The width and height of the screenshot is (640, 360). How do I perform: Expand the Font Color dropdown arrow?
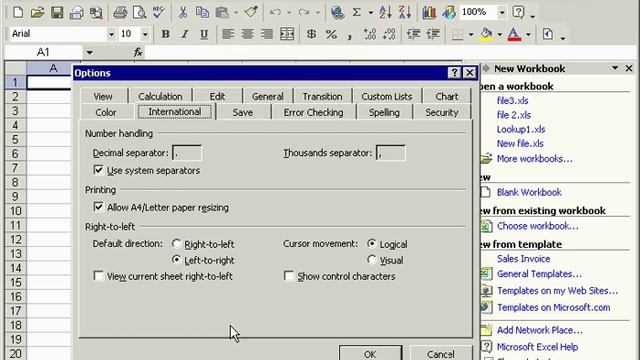(528, 34)
